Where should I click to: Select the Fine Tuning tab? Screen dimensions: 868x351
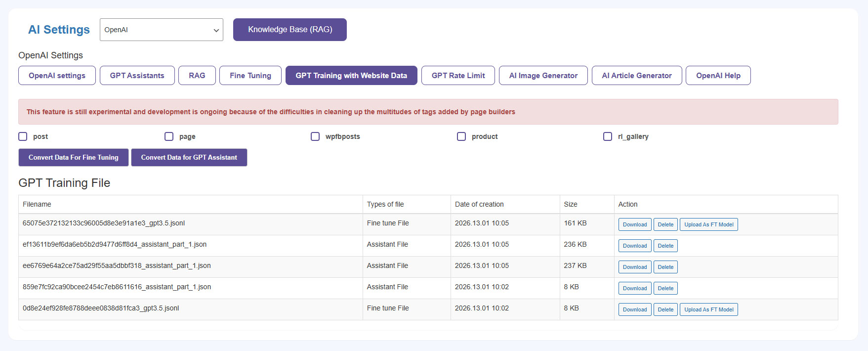click(250, 76)
